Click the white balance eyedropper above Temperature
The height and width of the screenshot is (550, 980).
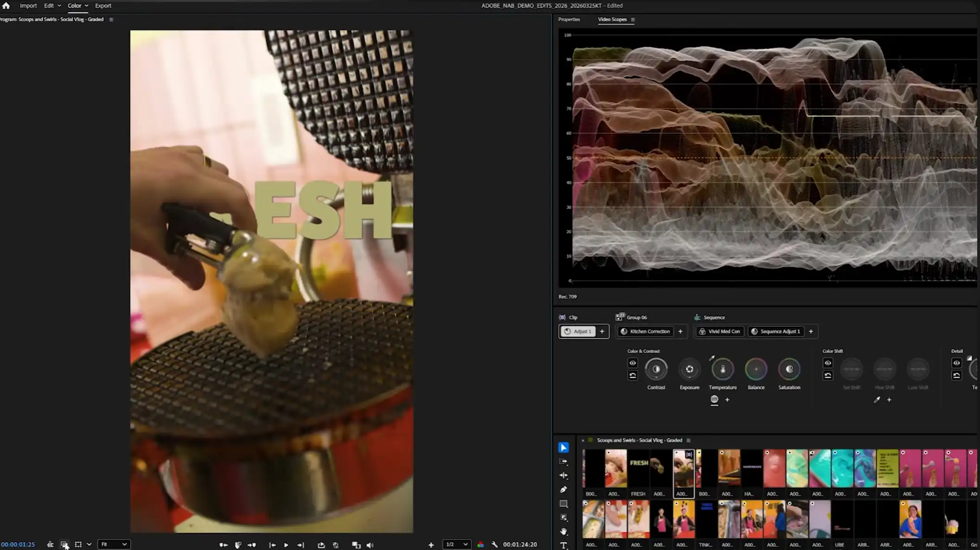(712, 358)
